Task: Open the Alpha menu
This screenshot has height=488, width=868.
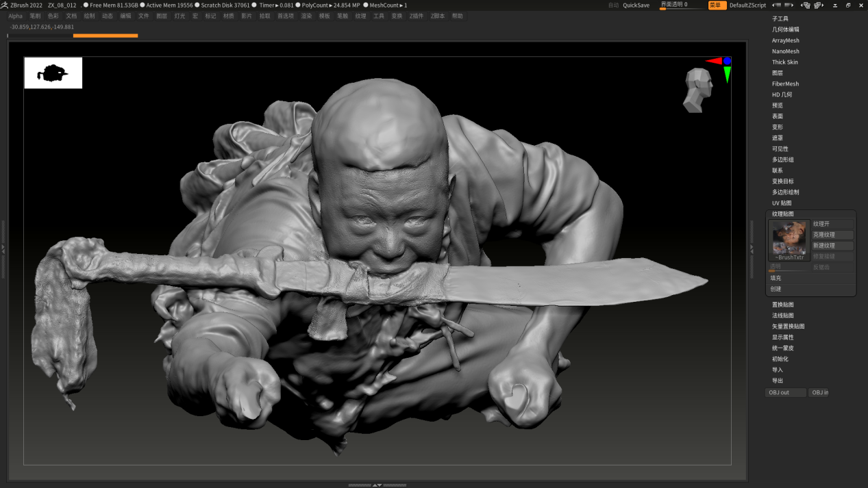Action: tap(15, 16)
